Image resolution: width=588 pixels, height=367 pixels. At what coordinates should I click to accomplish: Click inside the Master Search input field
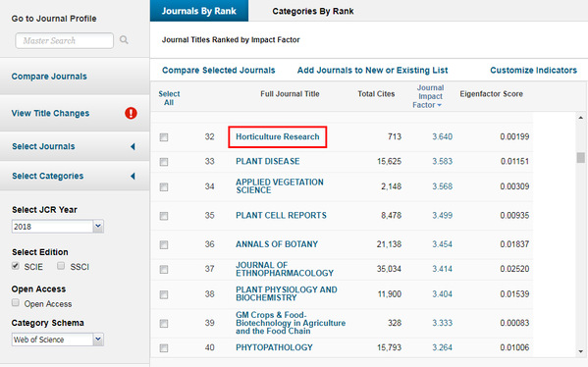tap(64, 40)
